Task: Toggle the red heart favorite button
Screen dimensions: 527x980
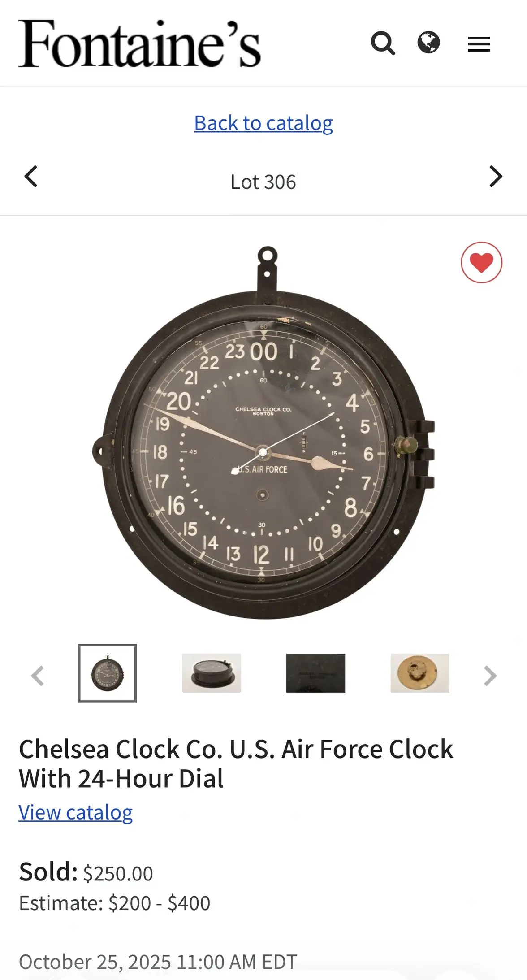Action: [481, 262]
